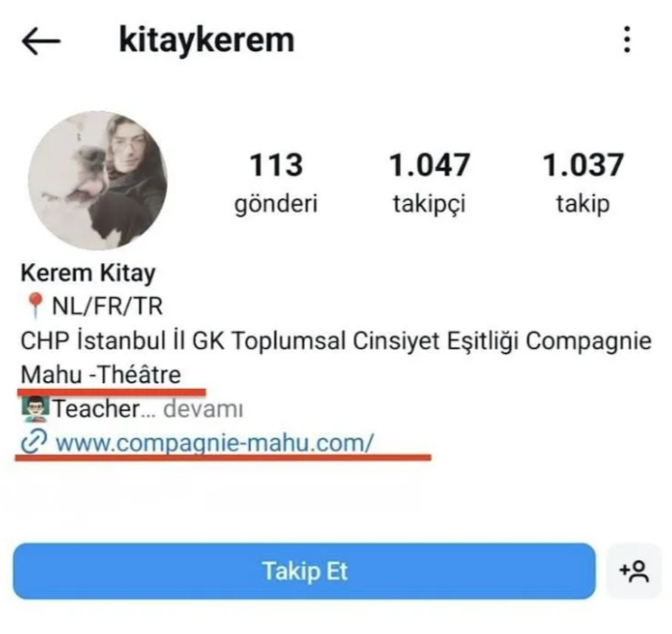The image size is (672, 634).
Task: Click the teacher emoji in the bio
Action: pos(35,408)
